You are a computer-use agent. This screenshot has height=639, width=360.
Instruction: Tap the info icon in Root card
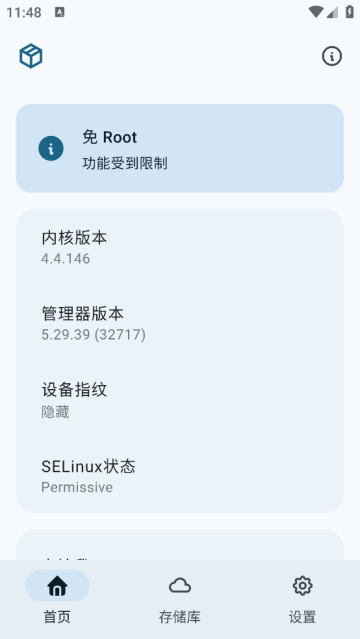(51, 148)
